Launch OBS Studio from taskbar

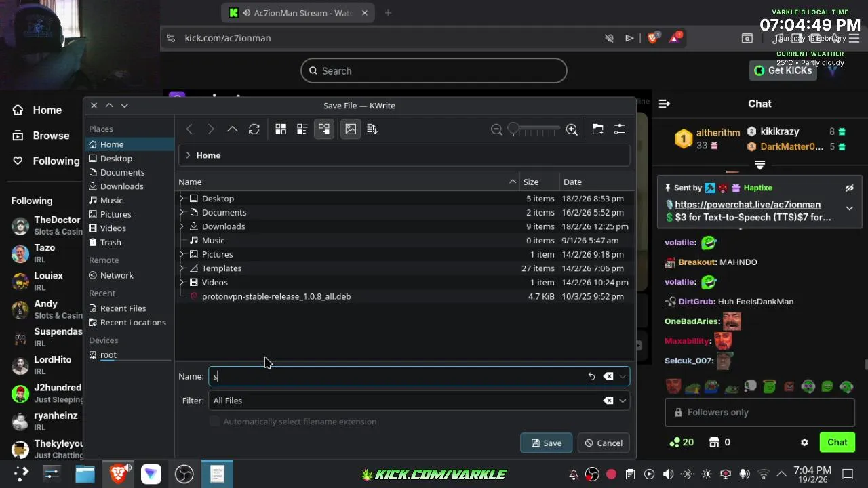point(184,474)
